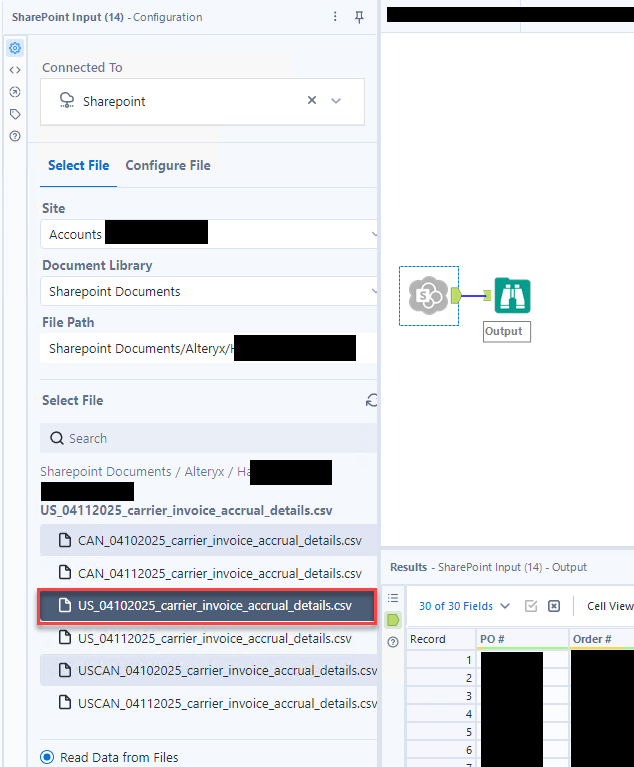
Task: Open the configuration gear tab in sidebar
Action: pyautogui.click(x=15, y=48)
